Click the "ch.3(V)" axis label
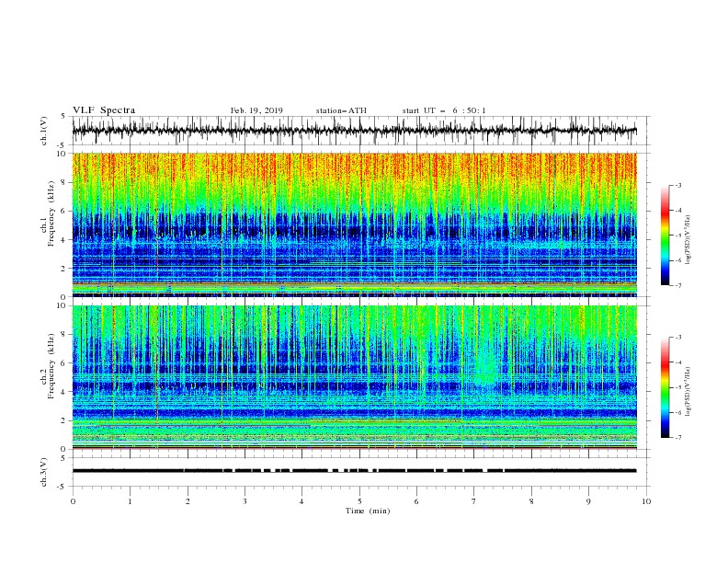728x563 pixels. tap(44, 472)
